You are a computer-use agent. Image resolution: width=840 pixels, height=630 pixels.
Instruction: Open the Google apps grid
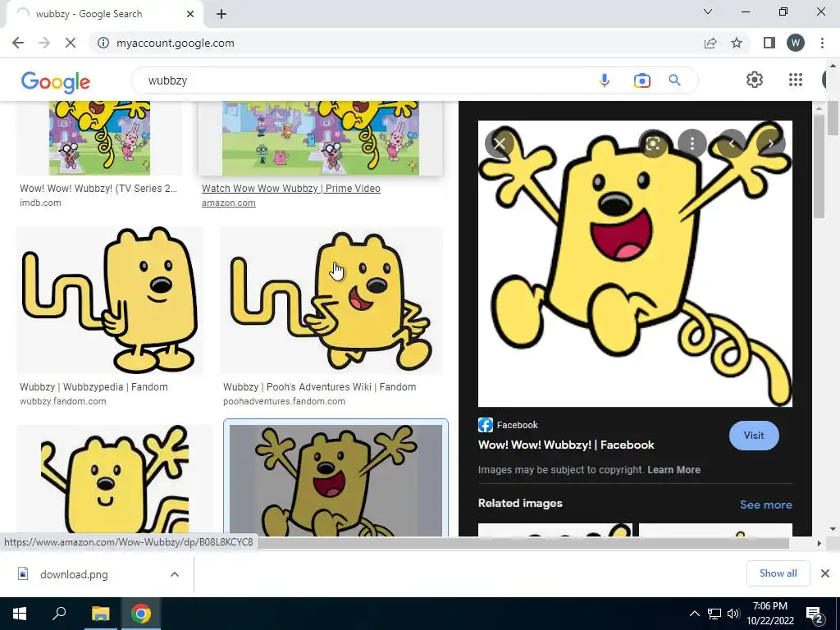(x=796, y=80)
